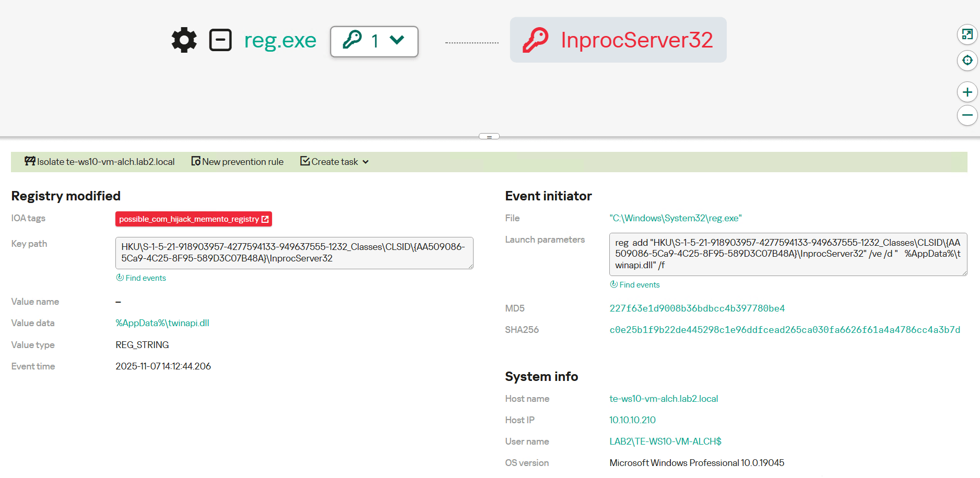Find events under the Key path
980x478 pixels.
141,278
